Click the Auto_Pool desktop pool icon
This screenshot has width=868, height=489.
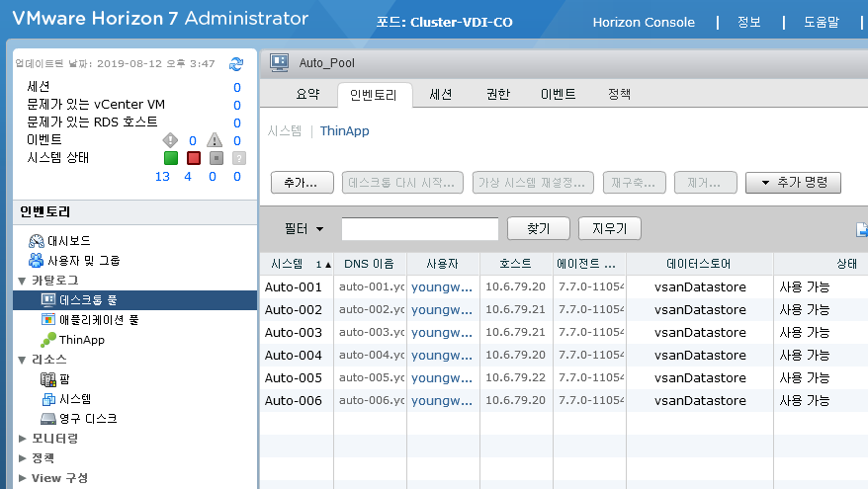coord(280,62)
